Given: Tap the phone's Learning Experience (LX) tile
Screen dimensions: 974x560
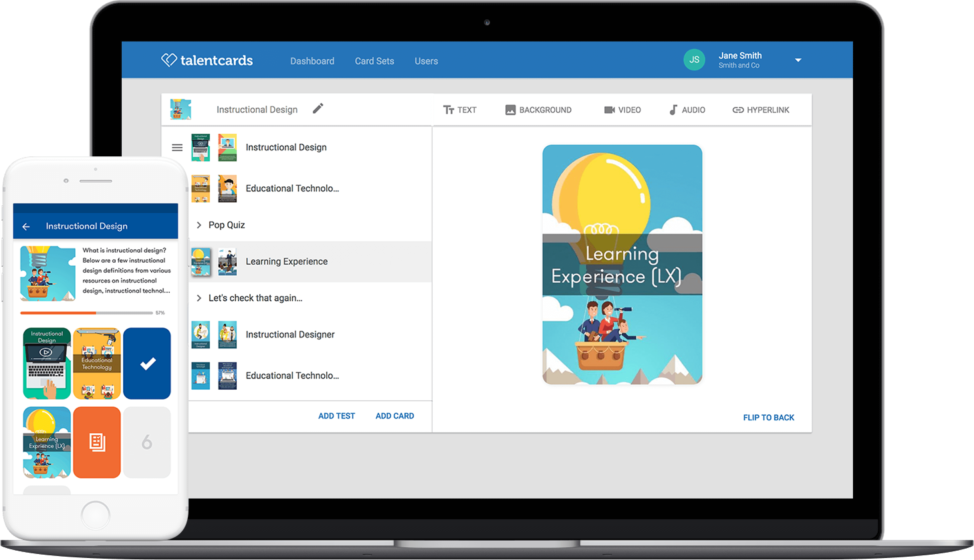Looking at the screenshot, I should click(46, 442).
